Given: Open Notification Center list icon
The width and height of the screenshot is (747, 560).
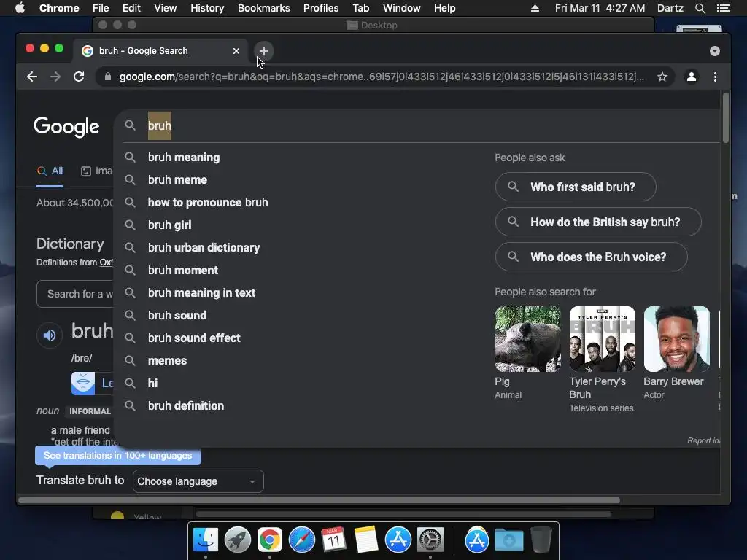Looking at the screenshot, I should (723, 8).
